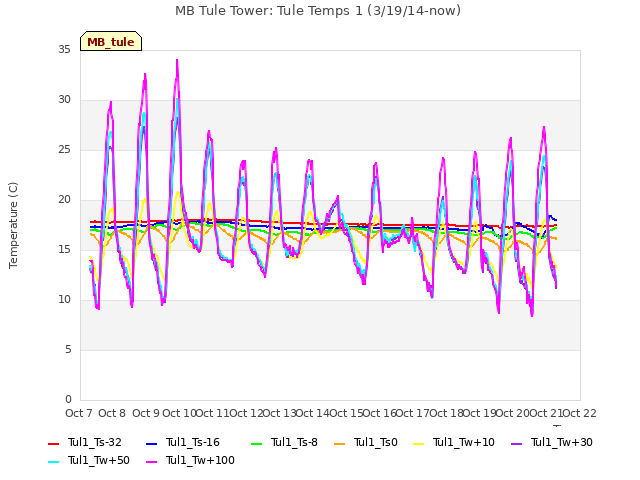Click the red Tul1_Ts-32 legend swatch
The height and width of the screenshot is (480, 640).
tap(53, 443)
